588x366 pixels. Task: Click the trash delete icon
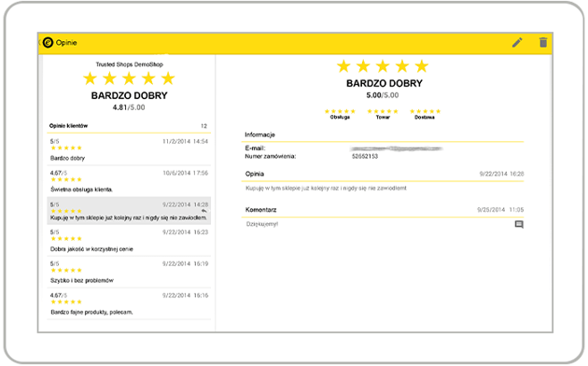coord(543,42)
